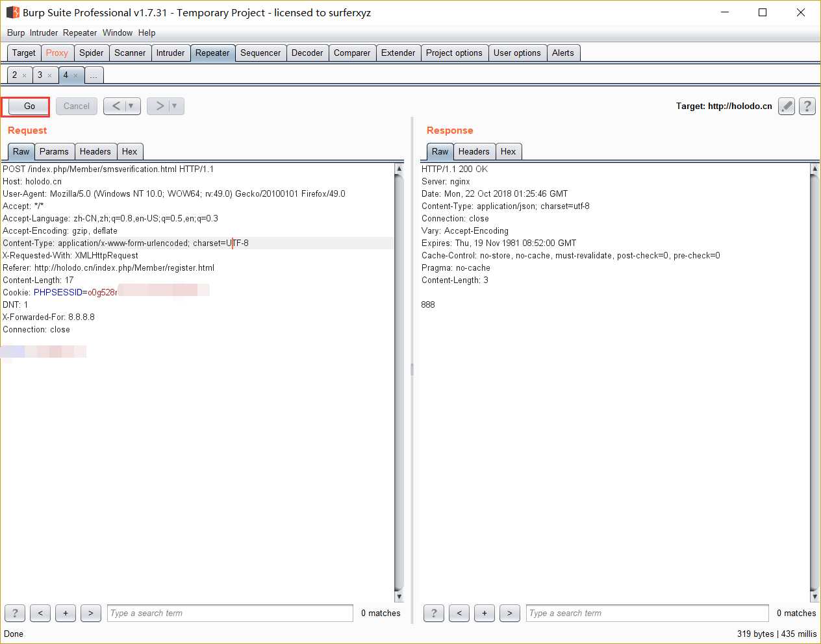
Task: Click the Go button to send request
Action: pos(29,106)
